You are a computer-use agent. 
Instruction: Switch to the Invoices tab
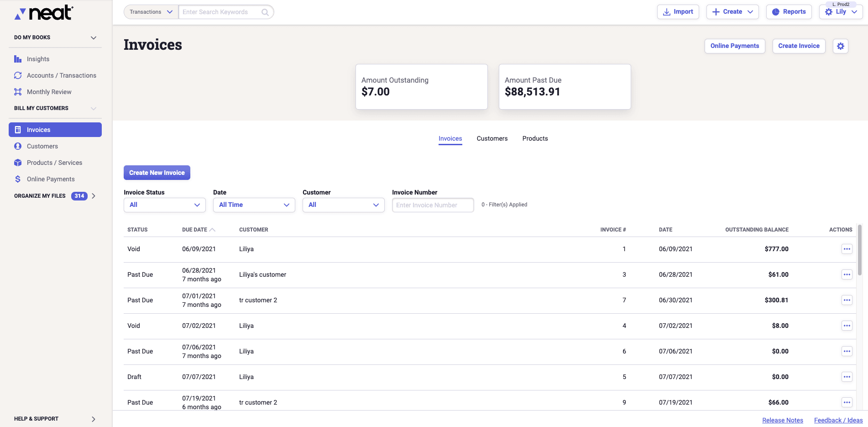pyautogui.click(x=450, y=138)
